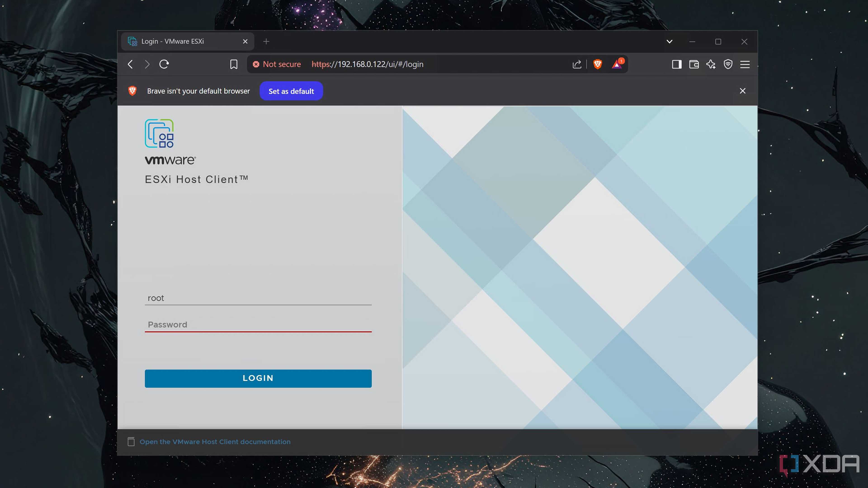868x488 pixels.
Task: Click the Brave lion icon in infobar
Action: click(132, 91)
